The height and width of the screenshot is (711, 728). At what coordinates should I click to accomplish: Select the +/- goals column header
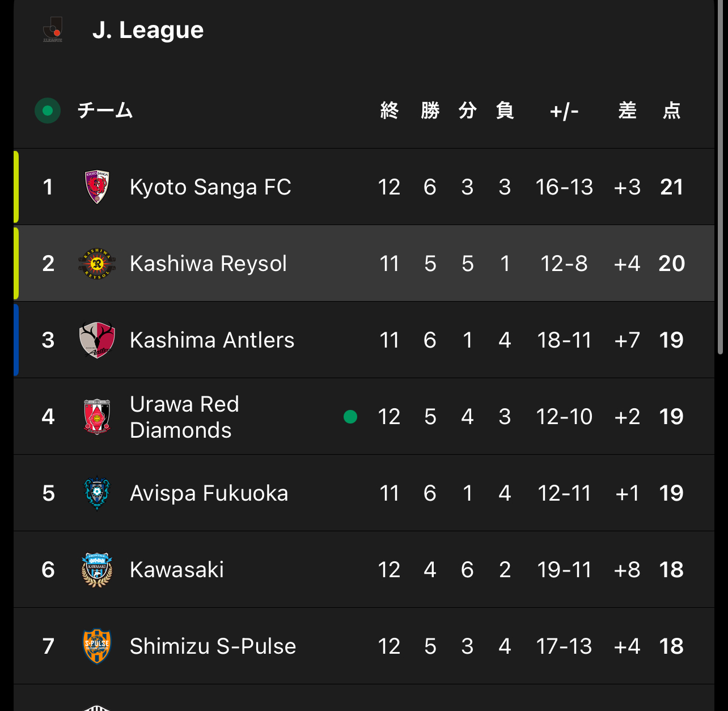click(564, 111)
